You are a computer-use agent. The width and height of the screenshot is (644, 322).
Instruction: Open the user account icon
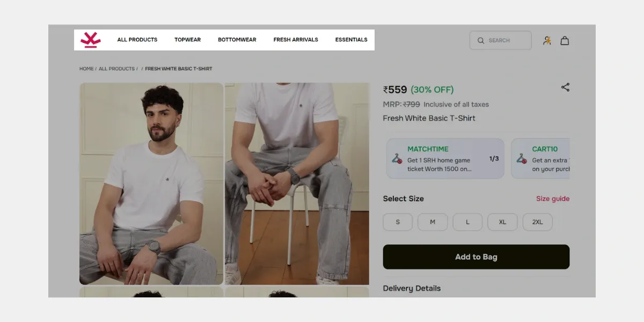(x=547, y=40)
